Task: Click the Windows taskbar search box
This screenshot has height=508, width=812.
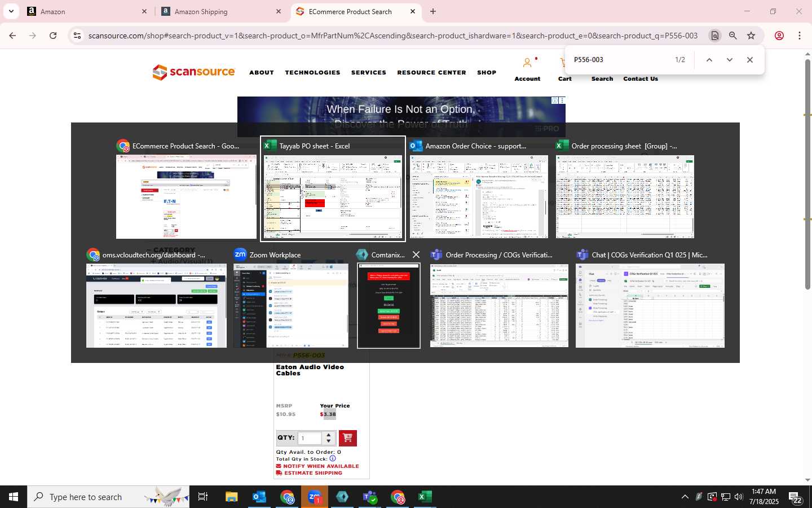Action: [108, 497]
